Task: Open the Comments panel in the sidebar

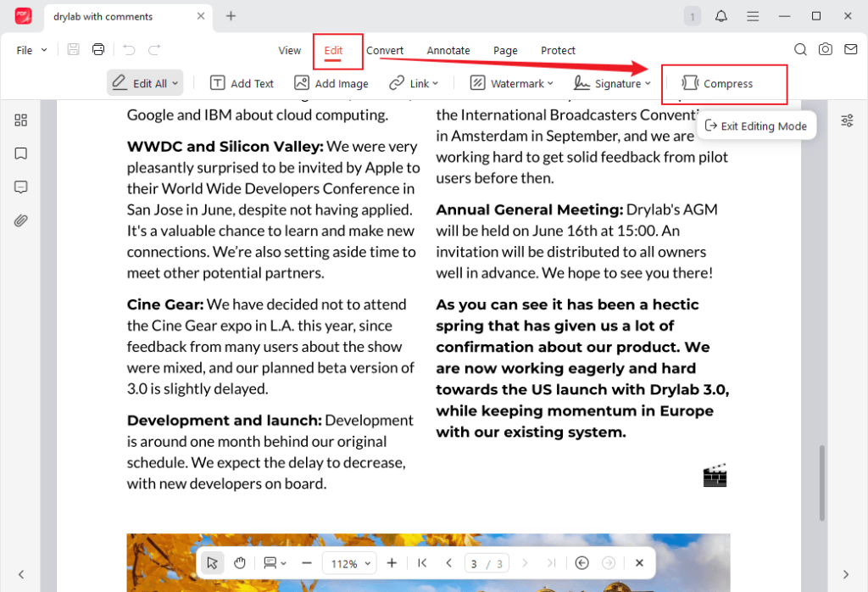Action: pos(20,187)
